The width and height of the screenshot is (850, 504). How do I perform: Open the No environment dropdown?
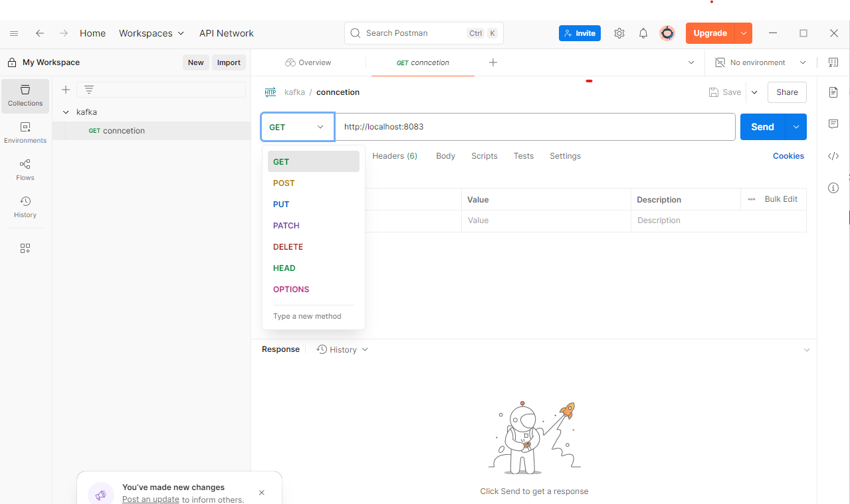tap(760, 62)
